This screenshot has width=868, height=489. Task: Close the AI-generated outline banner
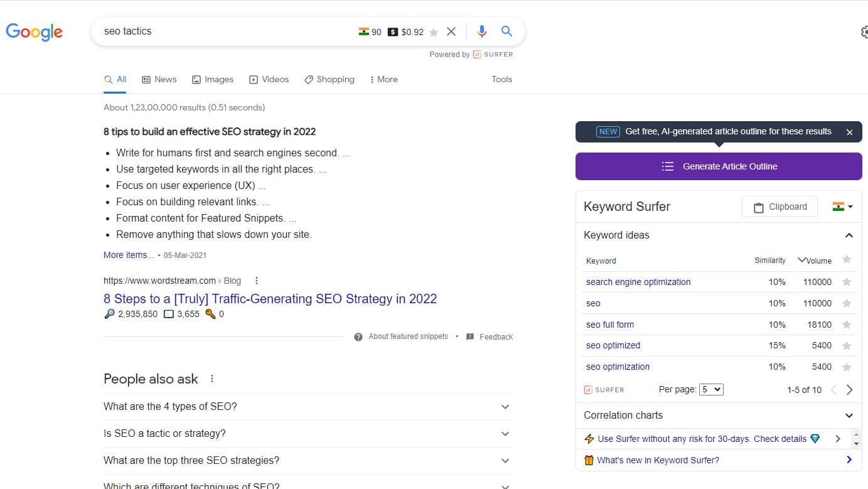click(849, 132)
